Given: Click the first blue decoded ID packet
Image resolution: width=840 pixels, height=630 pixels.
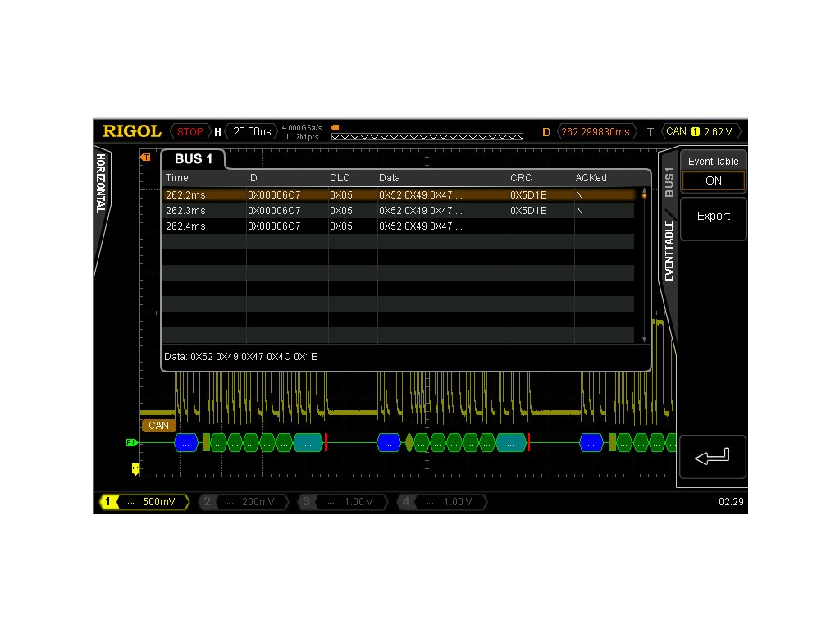Looking at the screenshot, I should [x=186, y=442].
